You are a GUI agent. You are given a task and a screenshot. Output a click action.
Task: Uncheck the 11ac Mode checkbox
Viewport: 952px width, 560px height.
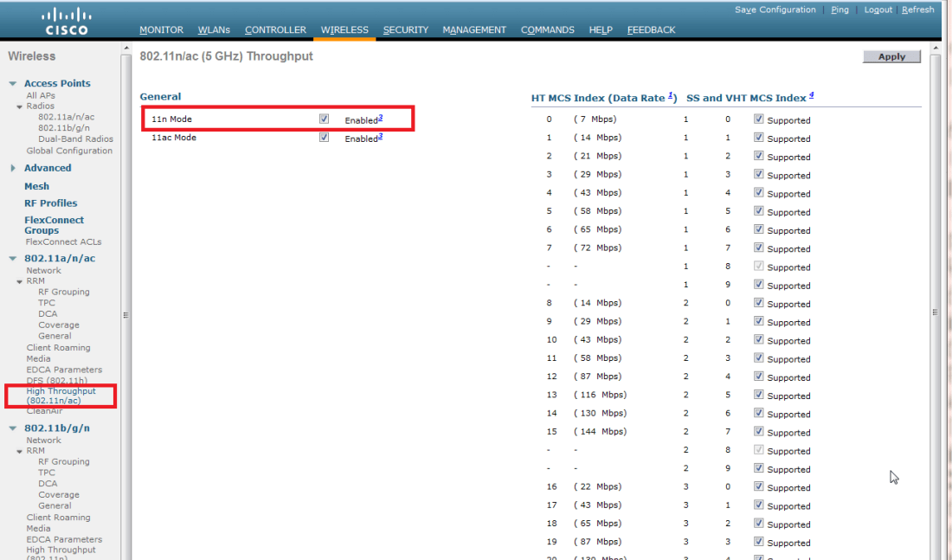tap(324, 137)
